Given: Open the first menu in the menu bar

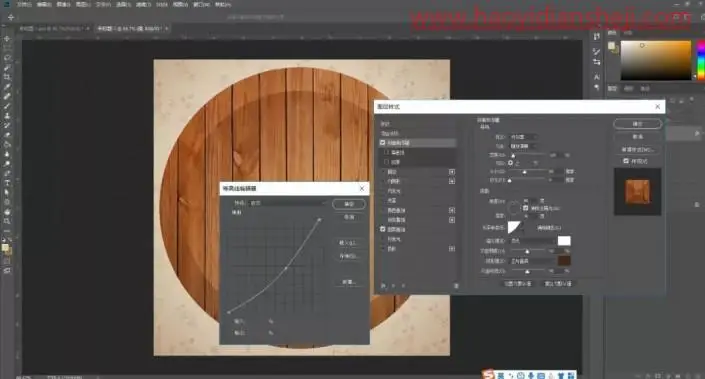Looking at the screenshot, I should click(24, 4).
